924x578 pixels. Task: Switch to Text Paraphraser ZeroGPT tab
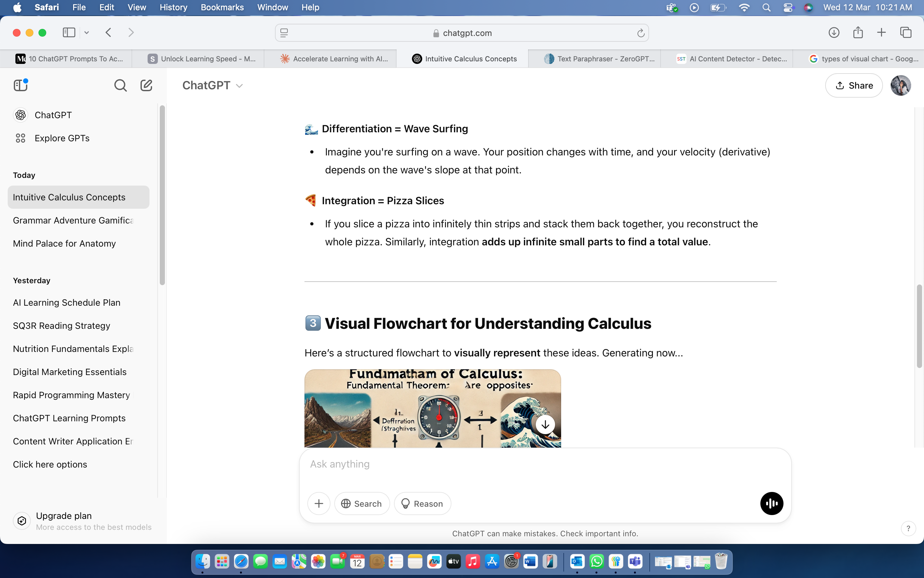(x=595, y=58)
